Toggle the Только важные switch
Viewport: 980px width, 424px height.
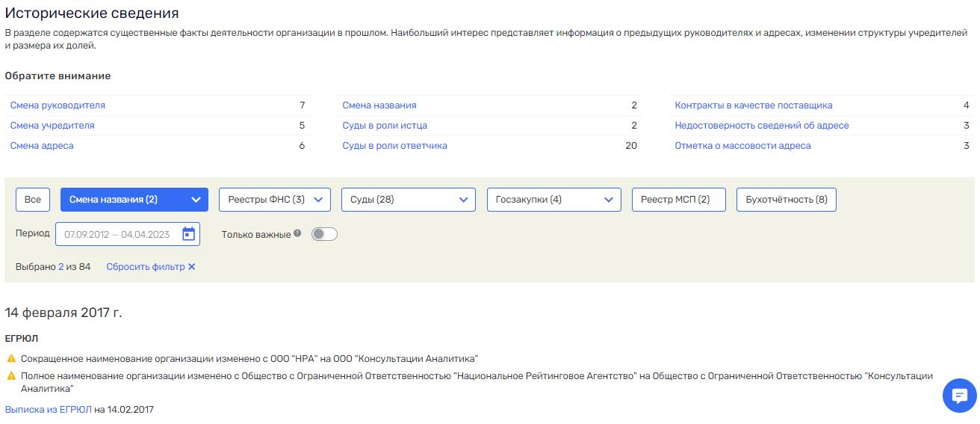324,234
